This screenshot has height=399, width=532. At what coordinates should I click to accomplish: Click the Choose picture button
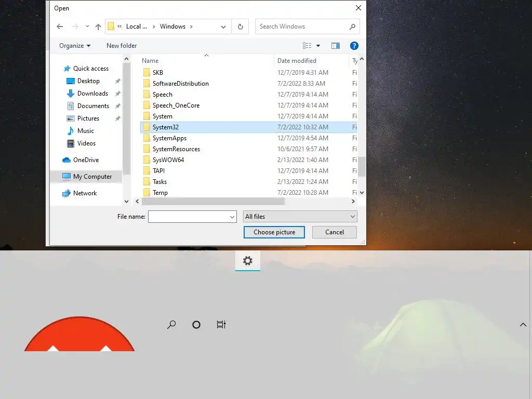coord(274,232)
